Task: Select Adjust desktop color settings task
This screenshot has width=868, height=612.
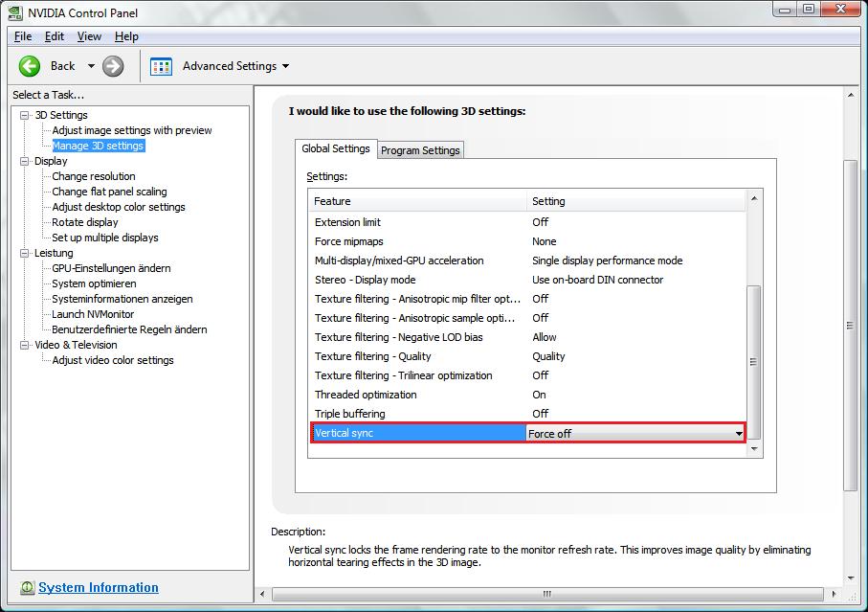Action: click(x=119, y=207)
